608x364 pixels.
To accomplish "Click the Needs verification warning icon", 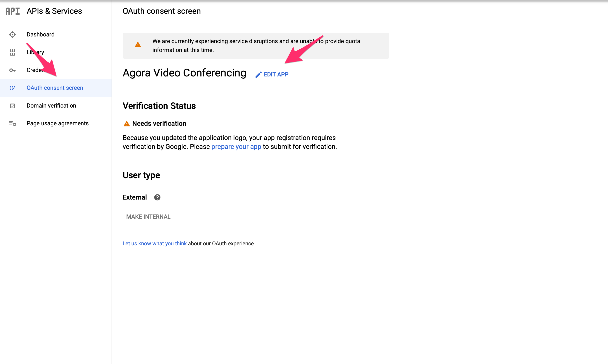I will tap(126, 124).
